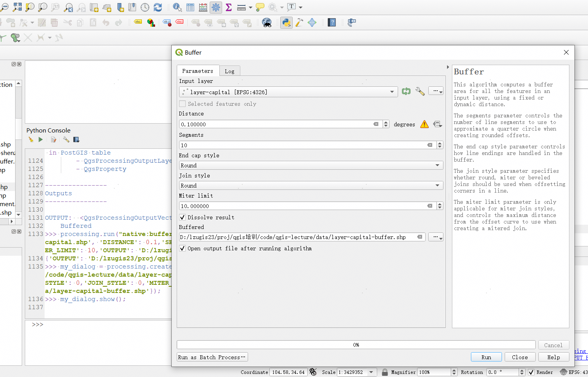
Task: Enable the Selected features only checkbox
Action: pos(182,104)
